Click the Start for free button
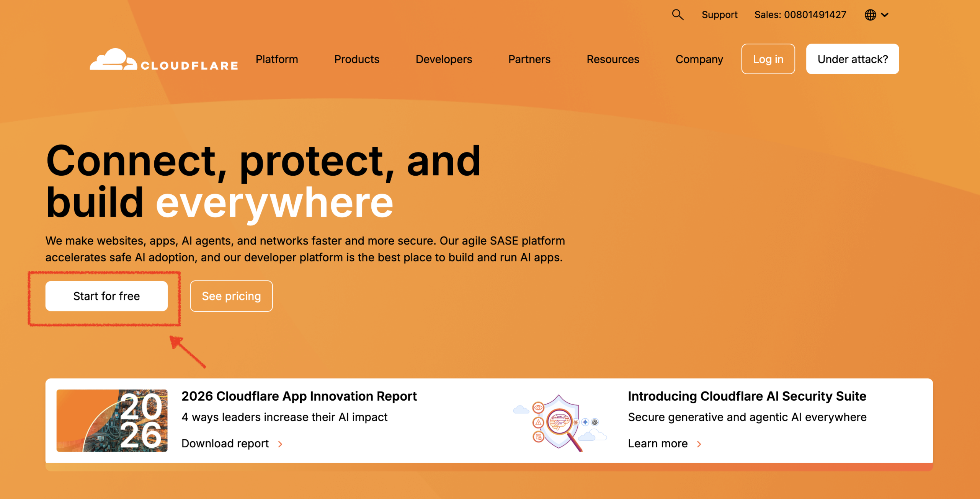Viewport: 980px width, 499px height. pos(106,296)
